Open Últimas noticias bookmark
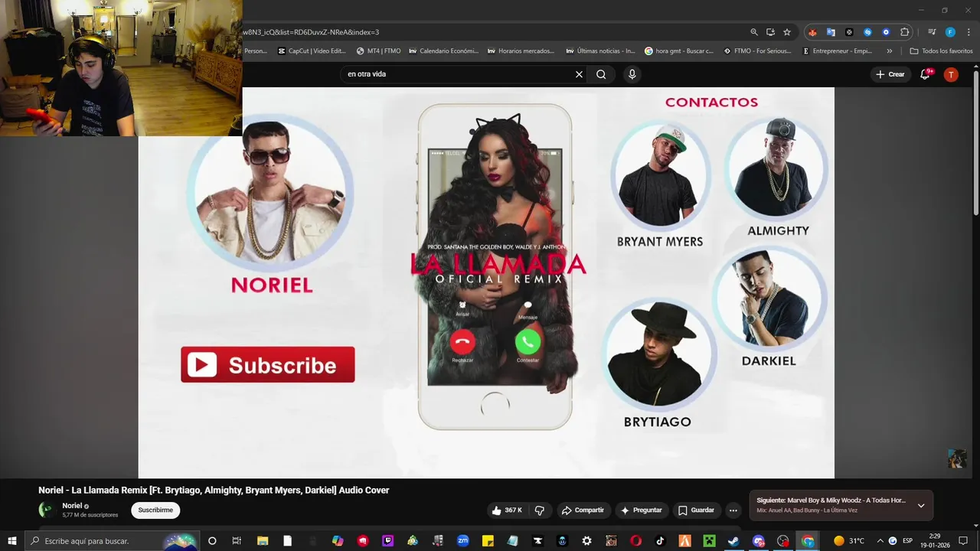 click(600, 51)
